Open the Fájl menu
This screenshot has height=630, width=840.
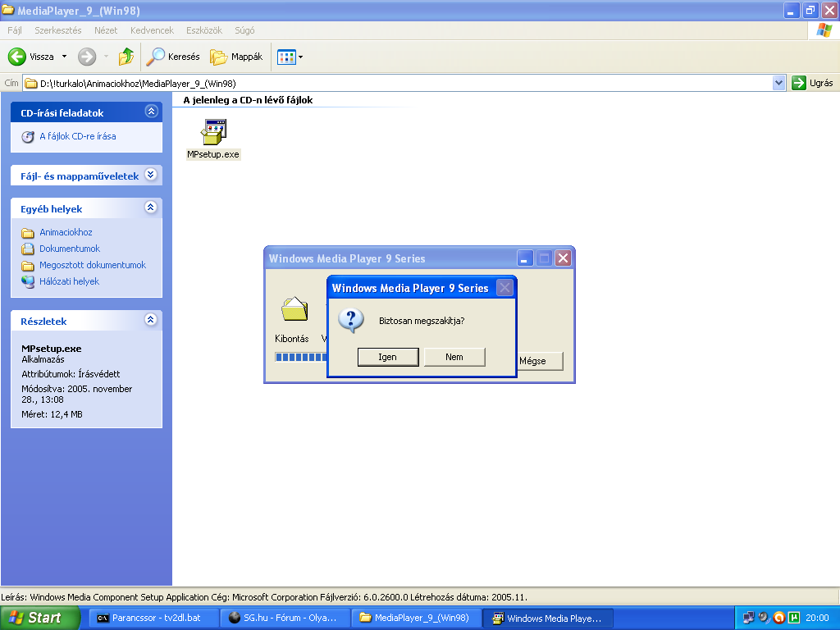[15, 30]
